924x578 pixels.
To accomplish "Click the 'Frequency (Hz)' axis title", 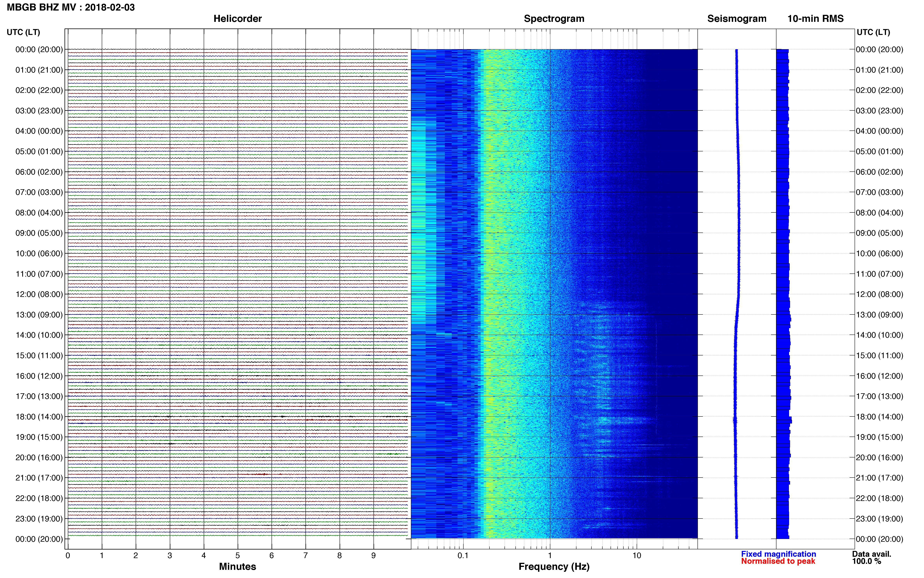I will 554,566.
